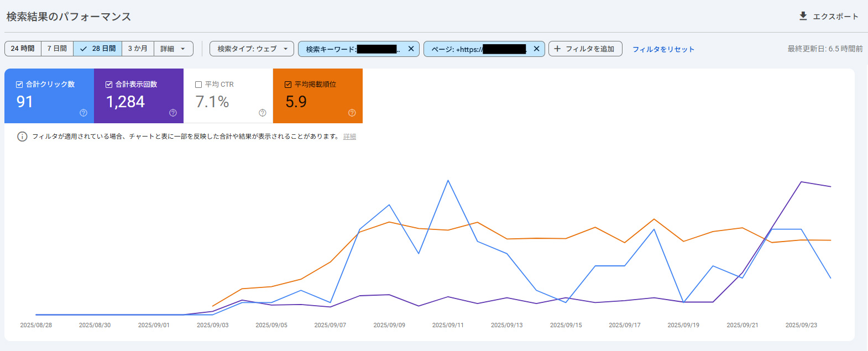Expand the 詳細 date range dropdown
The width and height of the screenshot is (868, 351).
click(173, 49)
